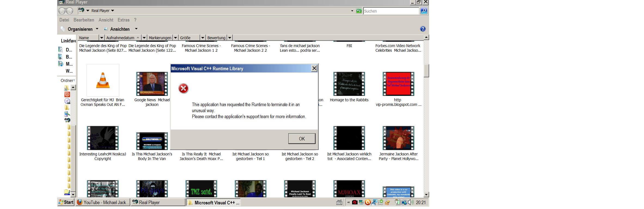Open the M... favorite link in sidebar
Image resolution: width=644 pixels, height=209 pixels.
point(66,64)
